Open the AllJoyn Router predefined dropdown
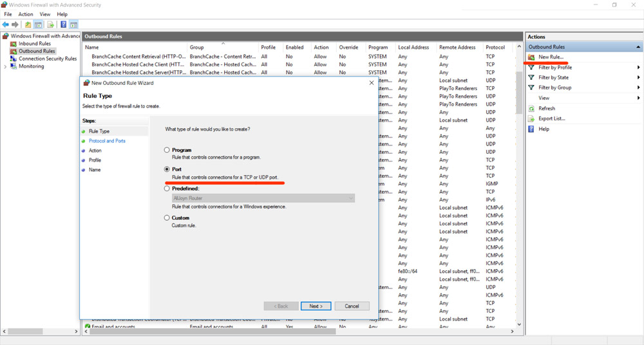Viewport: 644px width, 345px height. 263,198
